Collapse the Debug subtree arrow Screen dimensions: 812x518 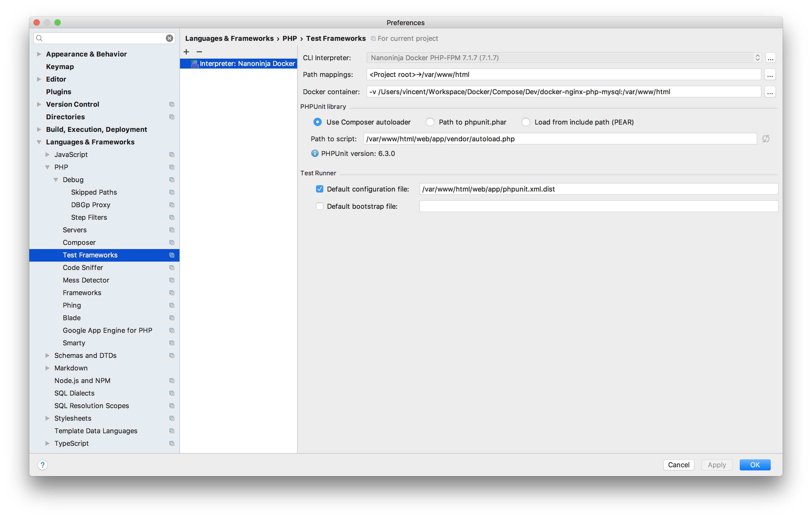[56, 180]
